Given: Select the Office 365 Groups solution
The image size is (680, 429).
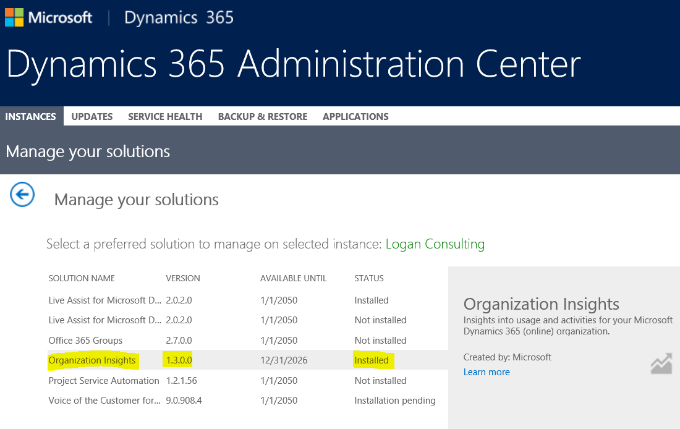Looking at the screenshot, I should (x=85, y=341).
